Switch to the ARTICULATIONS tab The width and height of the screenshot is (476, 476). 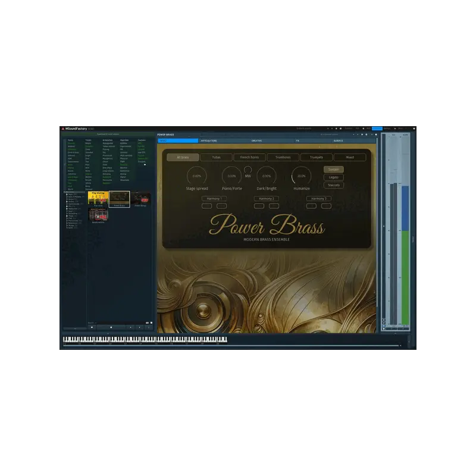click(x=209, y=141)
